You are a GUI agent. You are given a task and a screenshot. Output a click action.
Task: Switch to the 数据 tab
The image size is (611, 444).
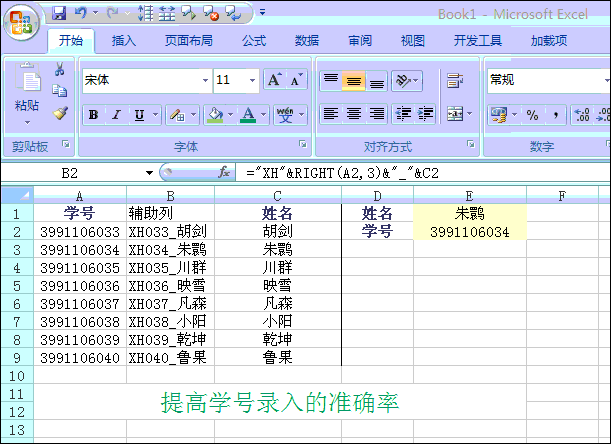coord(307,41)
